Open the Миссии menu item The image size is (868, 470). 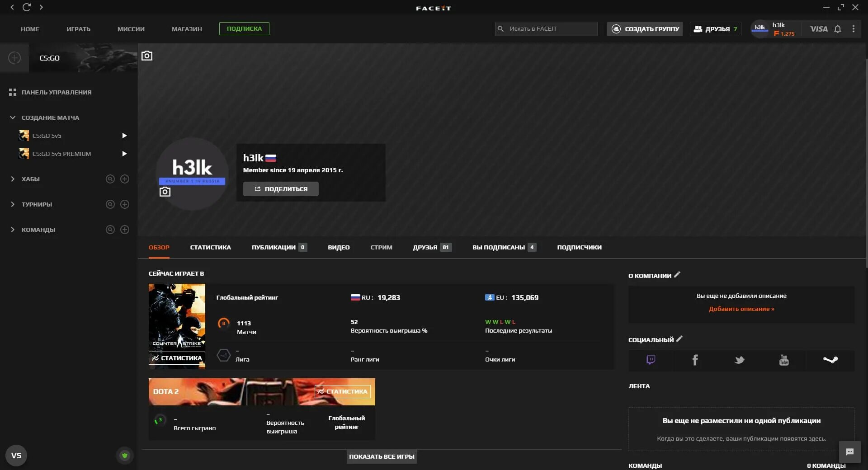[131, 29]
